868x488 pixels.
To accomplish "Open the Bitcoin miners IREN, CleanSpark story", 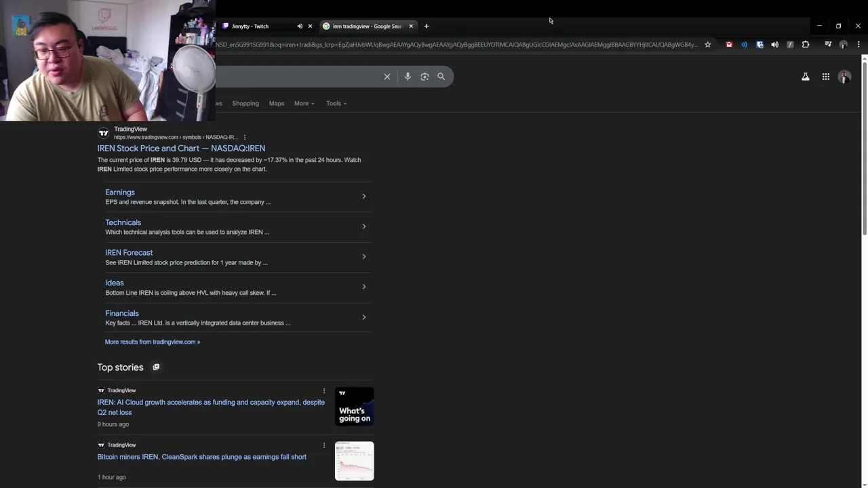I will (x=201, y=457).
